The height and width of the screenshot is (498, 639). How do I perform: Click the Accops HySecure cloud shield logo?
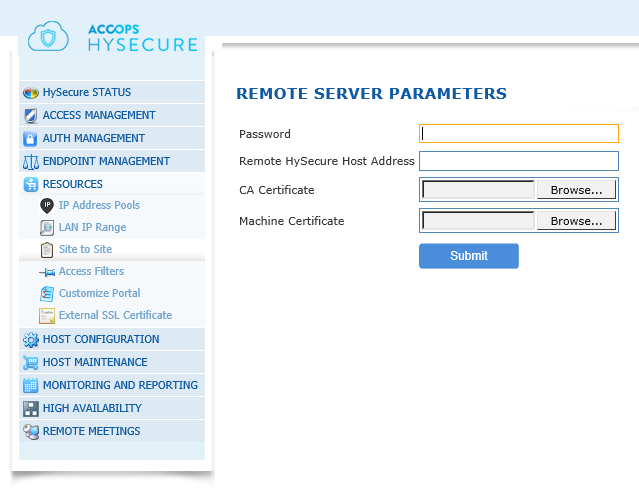(x=48, y=37)
